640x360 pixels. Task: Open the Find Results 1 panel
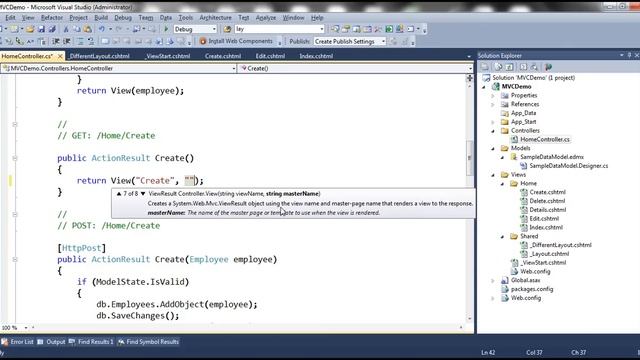(x=91, y=342)
